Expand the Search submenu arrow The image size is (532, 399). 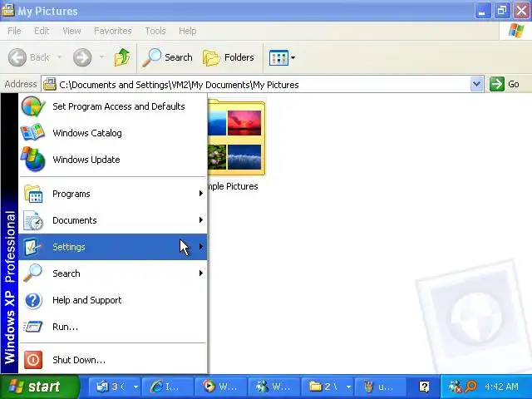coord(201,273)
